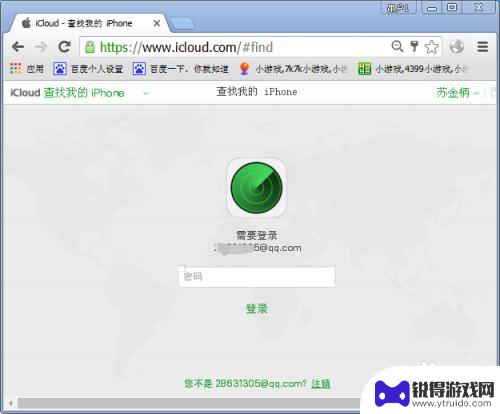The image size is (500, 414).
Task: Click the partially blurred qq.com email text
Action: click(258, 248)
